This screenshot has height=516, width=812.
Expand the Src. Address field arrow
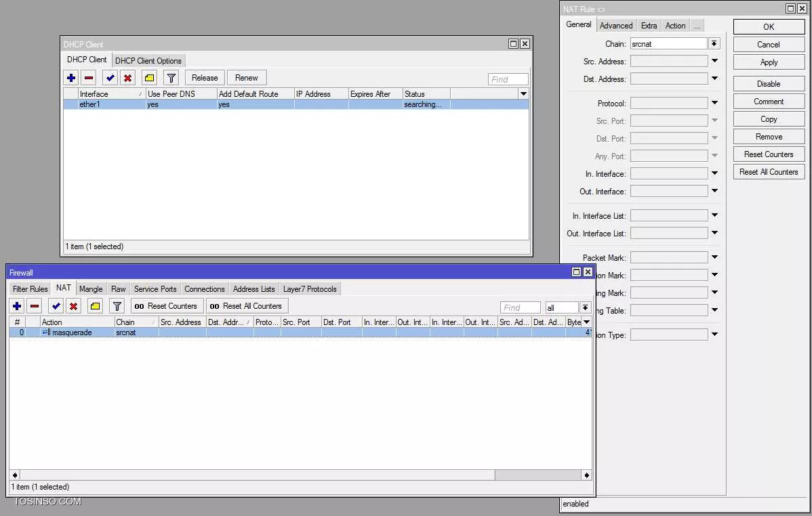pos(714,61)
